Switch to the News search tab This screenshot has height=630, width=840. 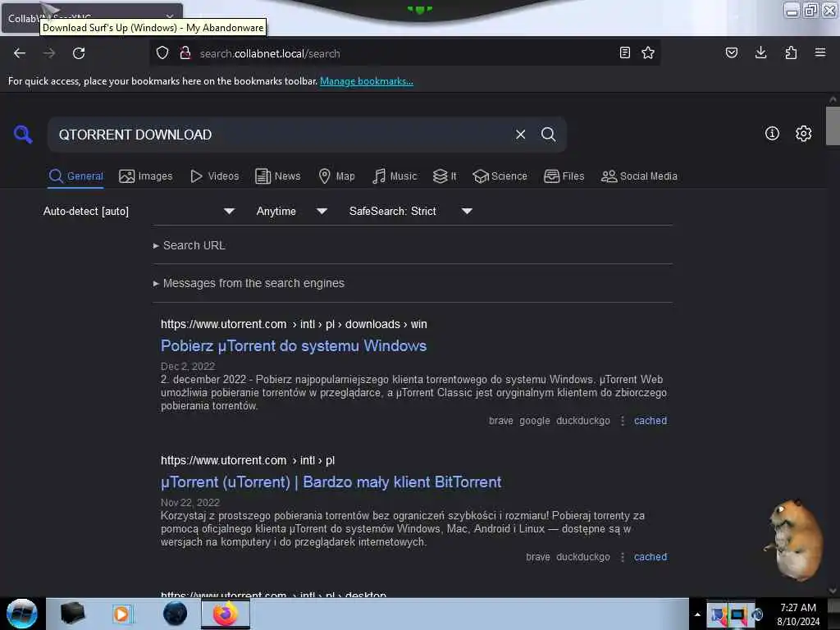277,176
